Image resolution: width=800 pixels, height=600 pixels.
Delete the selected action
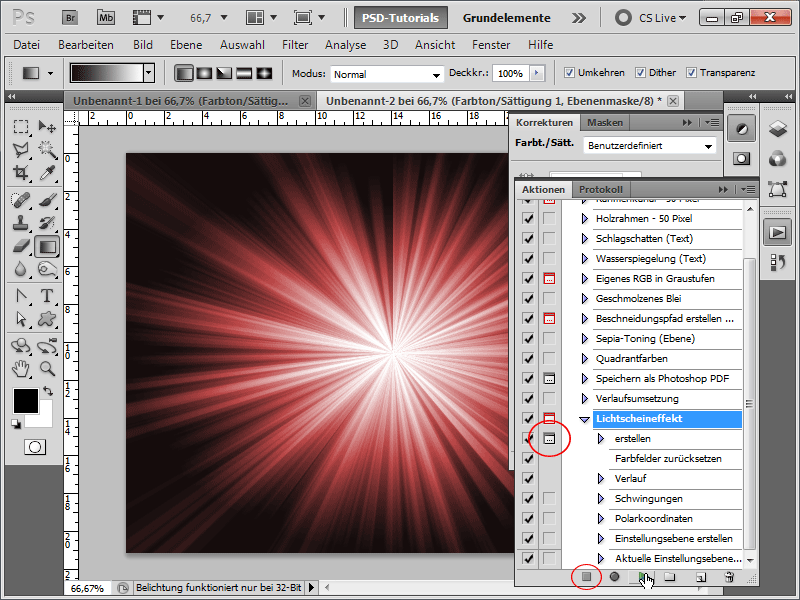729,577
